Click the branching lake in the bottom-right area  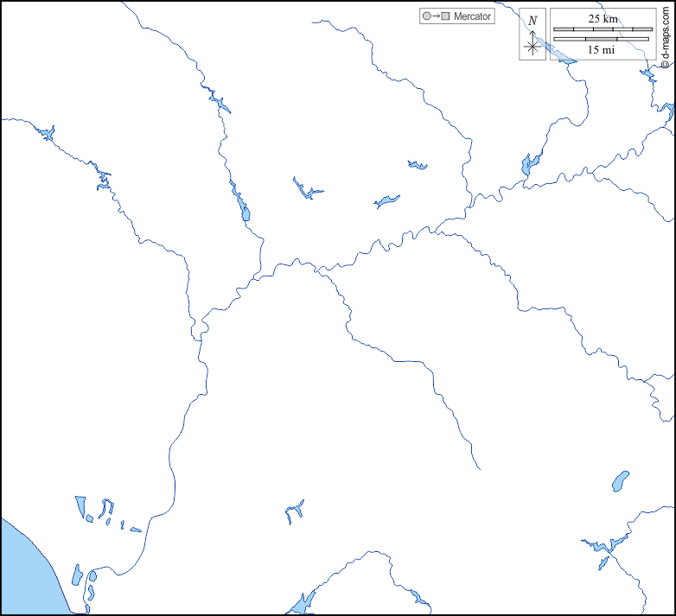[605, 546]
